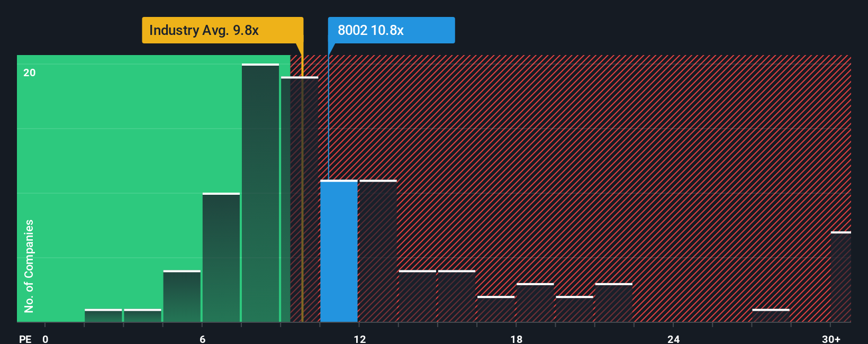Click the PE axis label
Image resolution: width=868 pixels, height=344 pixels.
click(25, 339)
